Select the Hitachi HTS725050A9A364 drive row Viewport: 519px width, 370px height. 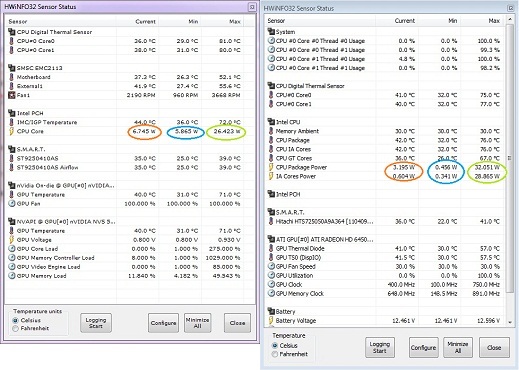click(385, 221)
